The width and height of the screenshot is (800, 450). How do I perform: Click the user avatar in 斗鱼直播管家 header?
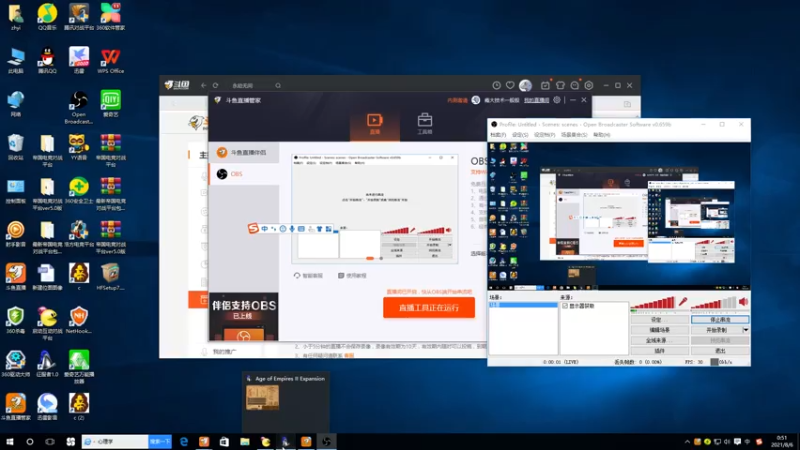coord(476,100)
